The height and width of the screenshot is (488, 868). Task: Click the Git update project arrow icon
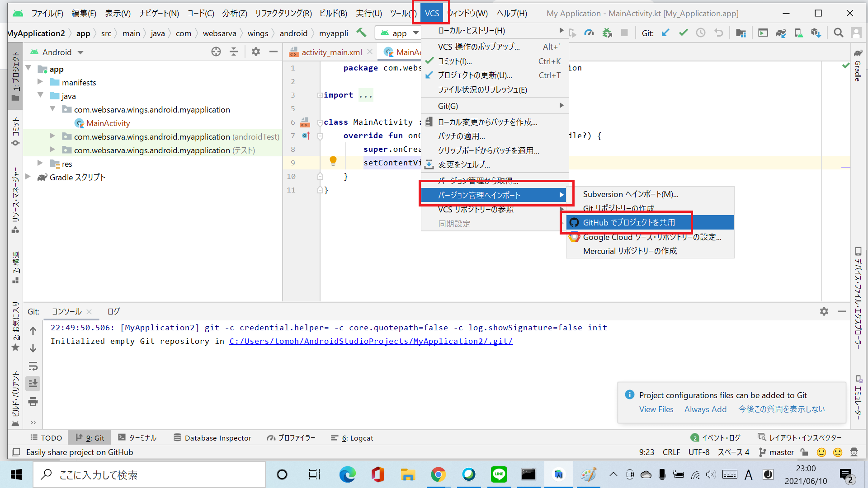point(665,33)
